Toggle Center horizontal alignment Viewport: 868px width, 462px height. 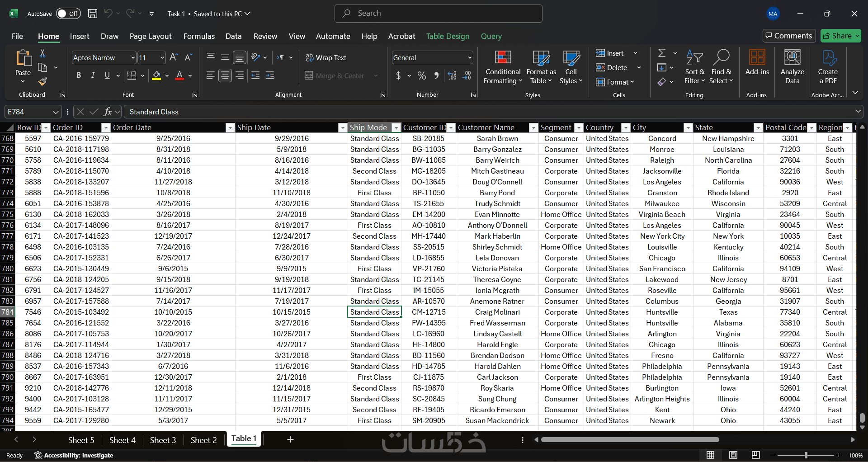click(225, 75)
